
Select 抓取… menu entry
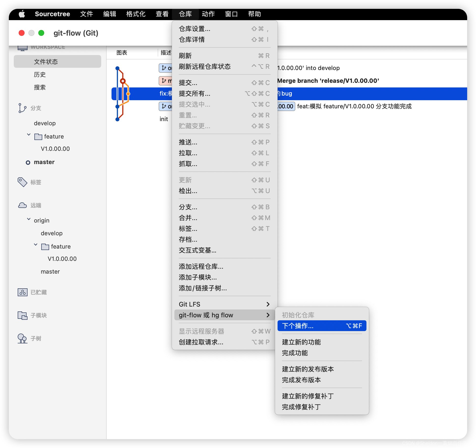(x=224, y=164)
